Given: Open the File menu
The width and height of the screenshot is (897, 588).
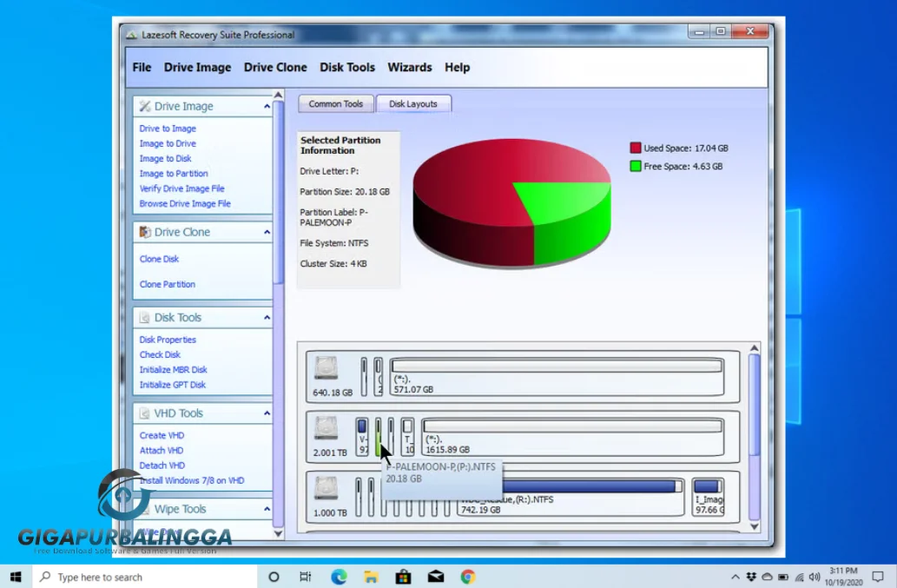Looking at the screenshot, I should coord(142,68).
